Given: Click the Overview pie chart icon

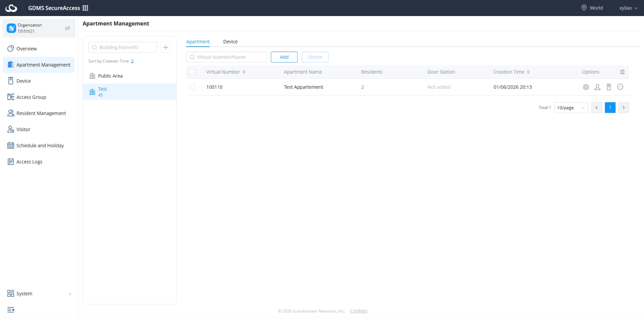Looking at the screenshot, I should coord(11,49).
